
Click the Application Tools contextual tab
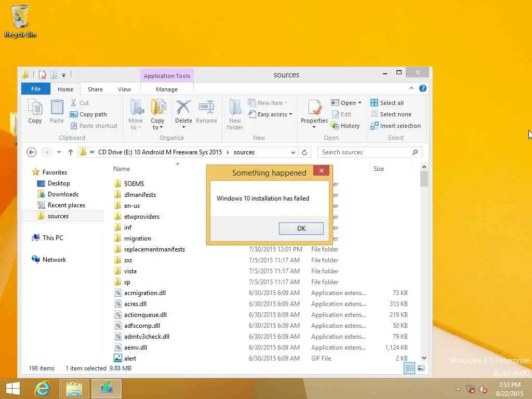tap(167, 76)
